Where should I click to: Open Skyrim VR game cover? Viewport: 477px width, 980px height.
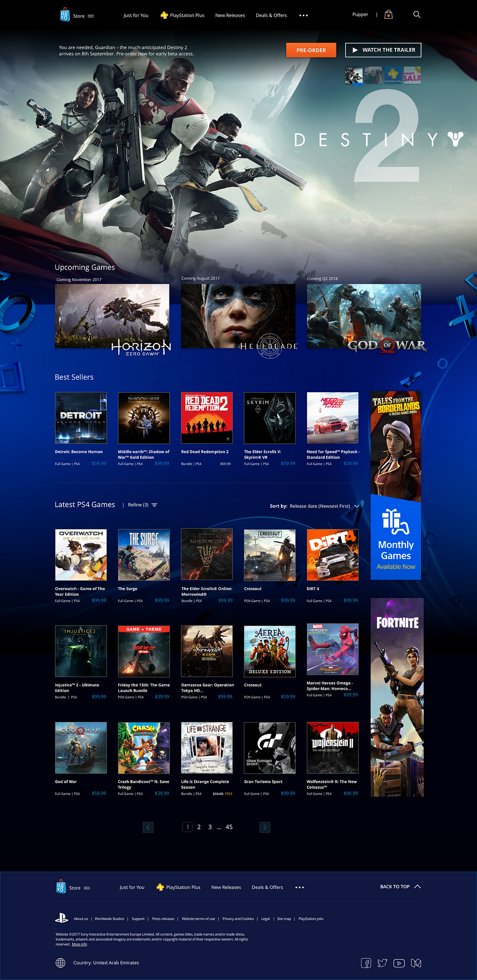(270, 418)
